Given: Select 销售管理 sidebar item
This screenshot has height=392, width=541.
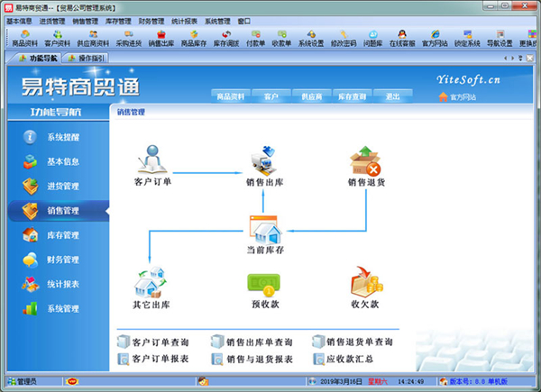Looking at the screenshot, I should 58,211.
